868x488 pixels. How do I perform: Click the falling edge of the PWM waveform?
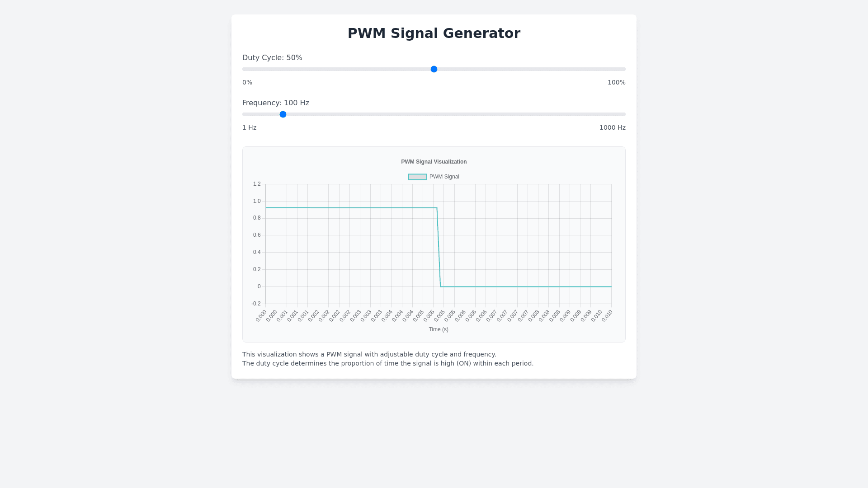(439, 247)
